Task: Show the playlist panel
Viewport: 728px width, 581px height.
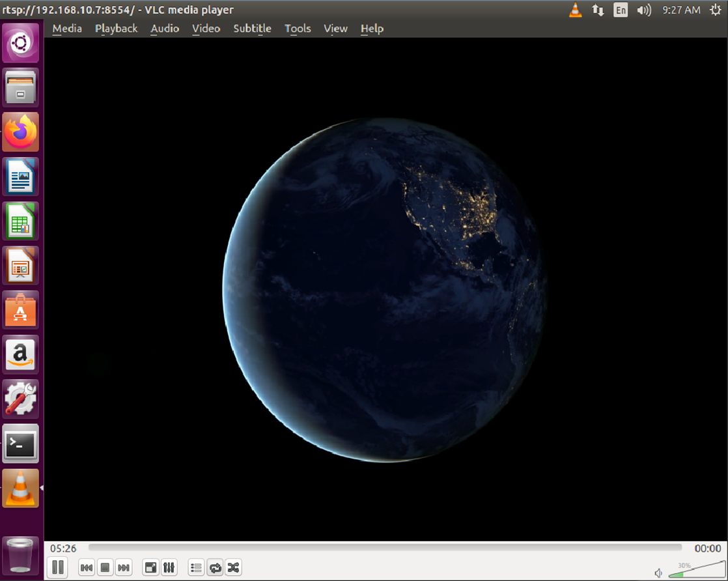Action: coord(197,567)
